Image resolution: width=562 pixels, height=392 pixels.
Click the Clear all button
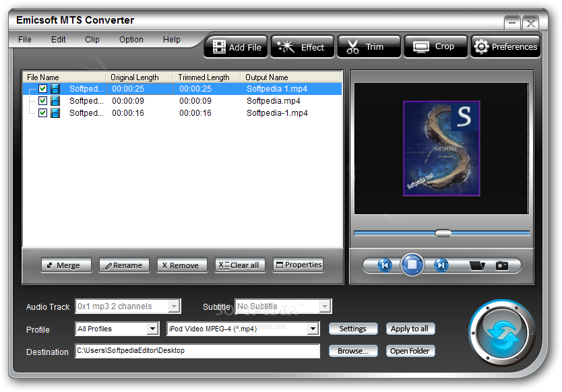pyautogui.click(x=240, y=265)
